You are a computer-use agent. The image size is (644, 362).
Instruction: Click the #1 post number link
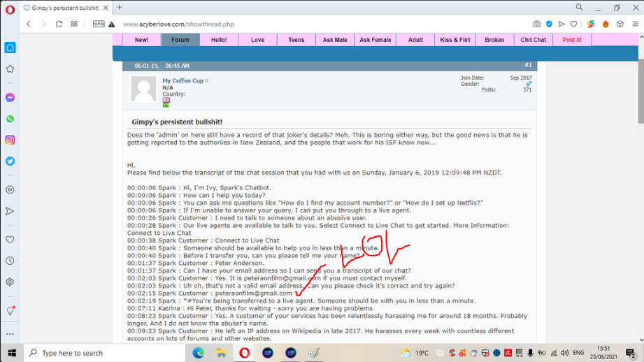pyautogui.click(x=528, y=65)
